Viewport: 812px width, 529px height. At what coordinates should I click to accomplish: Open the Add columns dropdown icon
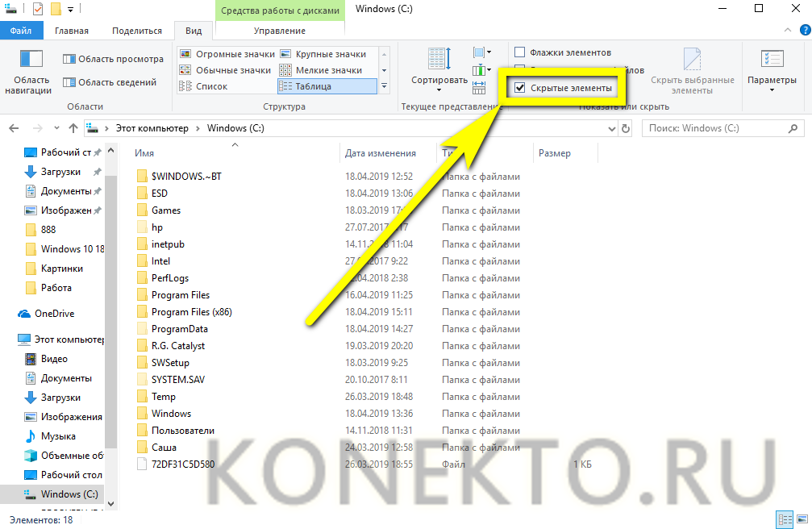click(x=481, y=70)
